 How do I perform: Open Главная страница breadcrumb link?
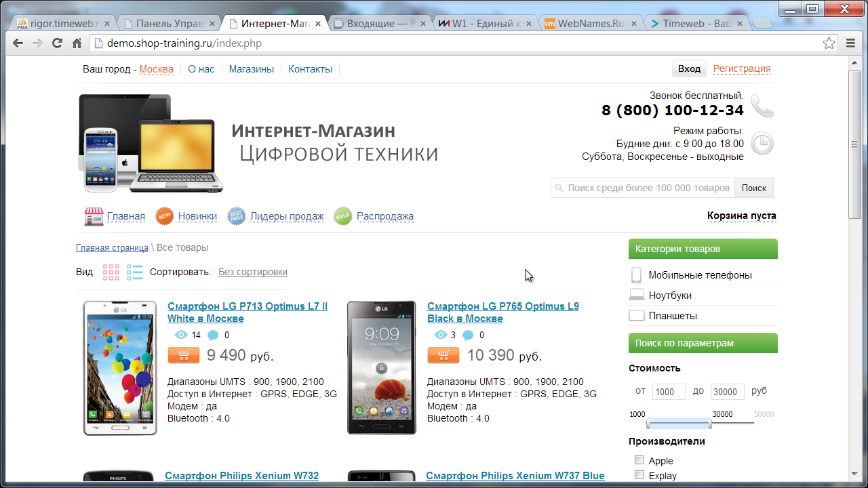112,247
